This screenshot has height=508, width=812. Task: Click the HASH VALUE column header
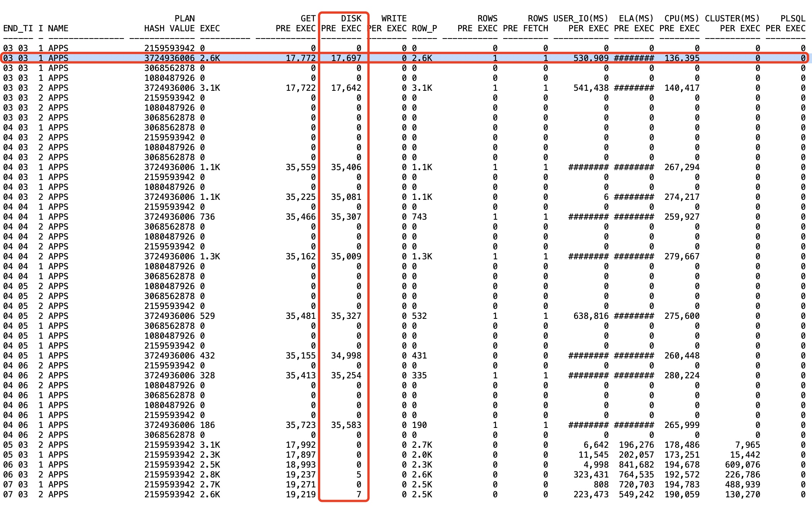169,29
